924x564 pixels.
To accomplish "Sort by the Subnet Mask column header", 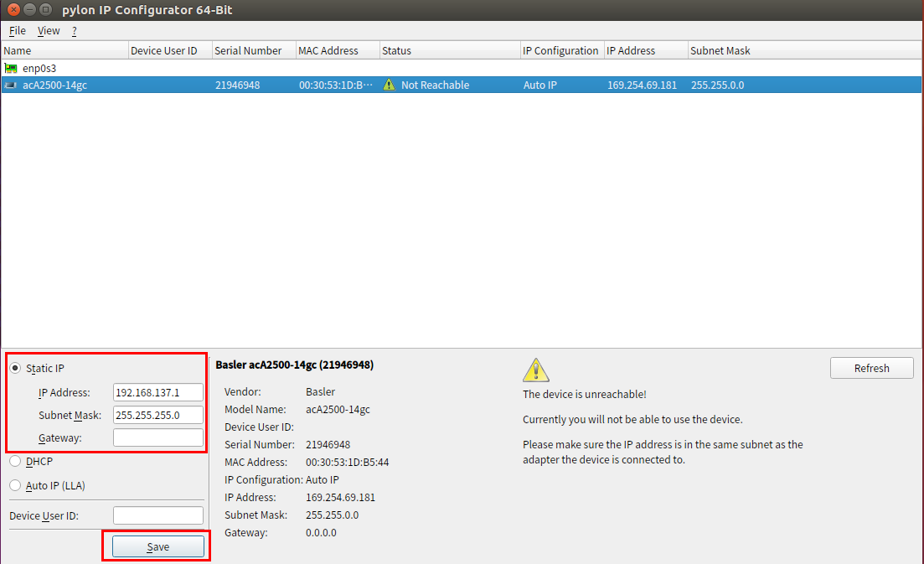I will coord(804,50).
